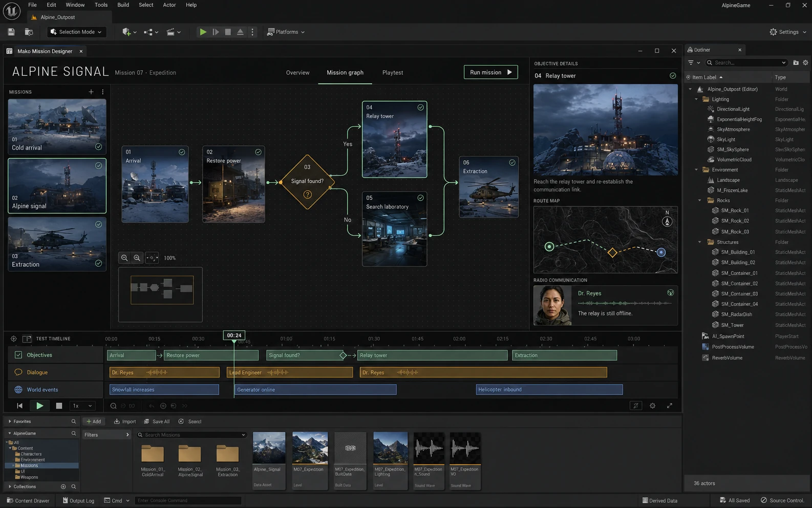The width and height of the screenshot is (812, 508).
Task: Open the Platforms dropdown
Action: pyautogui.click(x=286, y=32)
